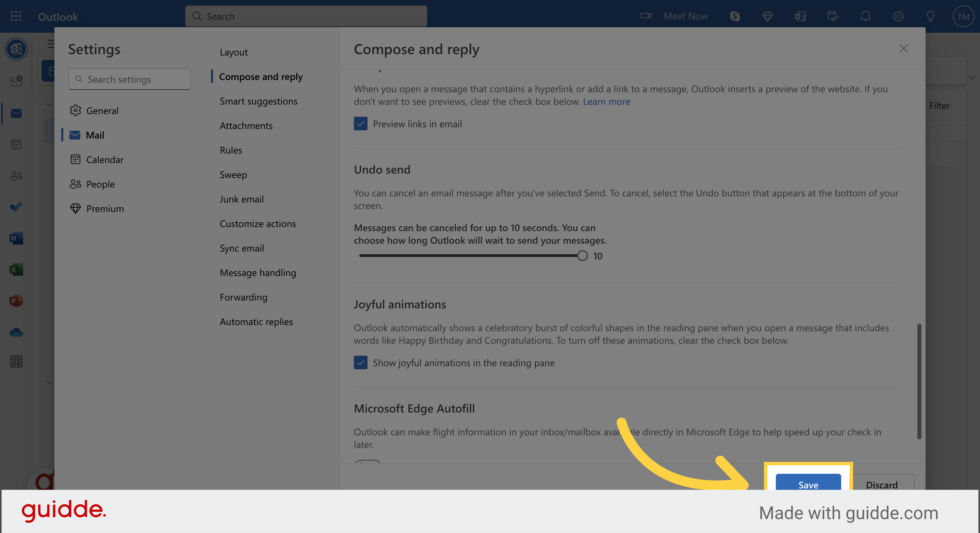This screenshot has width=980, height=533.
Task: Click in the Search settings field
Action: click(x=129, y=79)
